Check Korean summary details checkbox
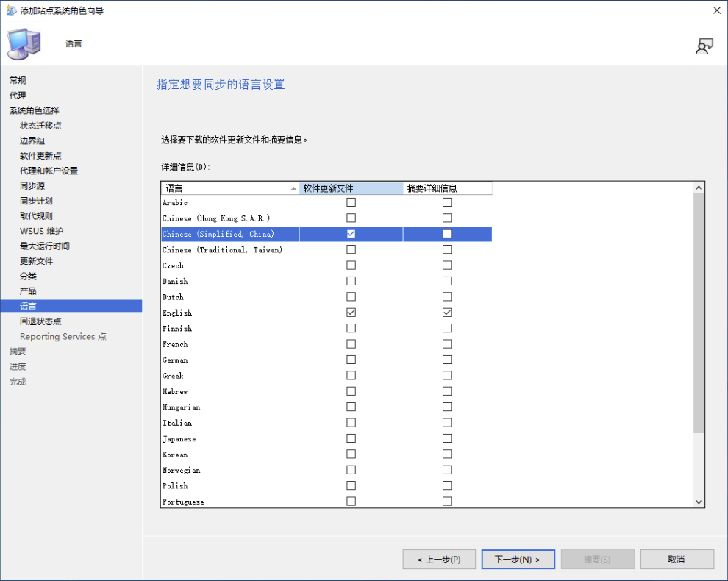Screen dimensions: 728x581 pyautogui.click(x=447, y=455)
